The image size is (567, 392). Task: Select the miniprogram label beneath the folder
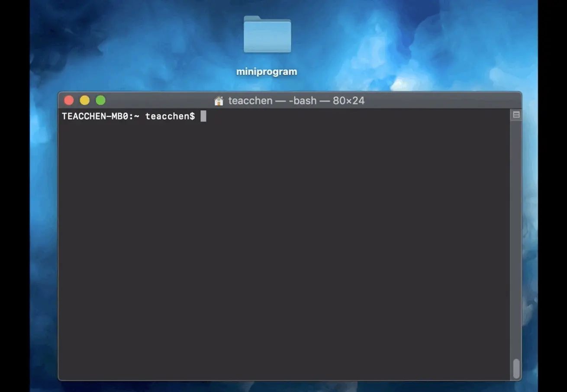tap(267, 71)
